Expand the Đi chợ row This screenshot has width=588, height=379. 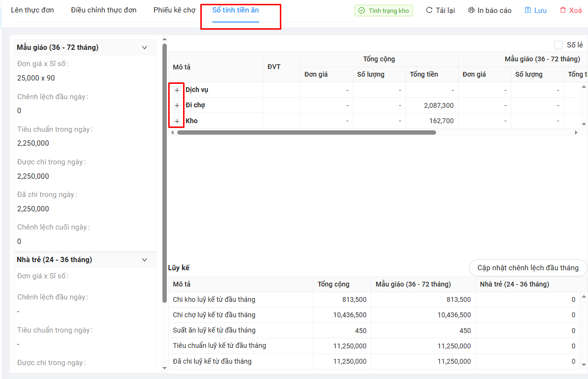(x=177, y=105)
